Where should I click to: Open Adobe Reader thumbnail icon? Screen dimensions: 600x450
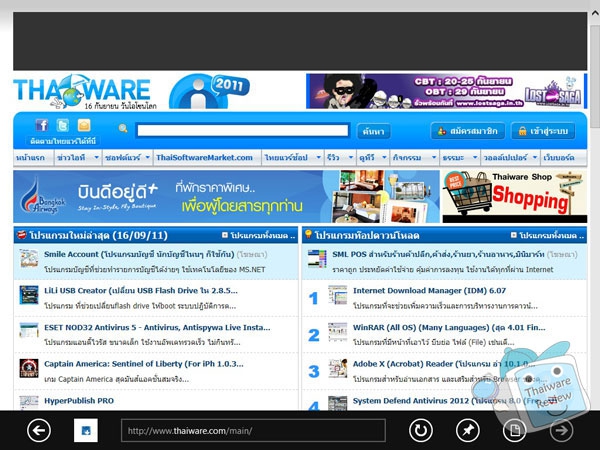click(338, 368)
